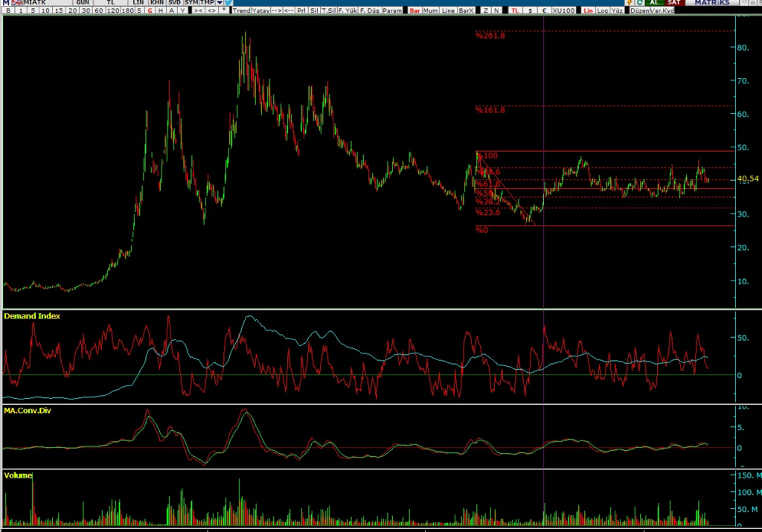Click the green C refresh icon

(x=639, y=3)
